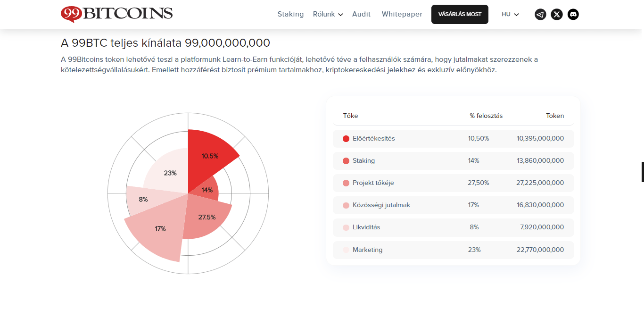644x310 pixels.
Task: Go home via the 99Bitcoins logo
Action: (117, 14)
